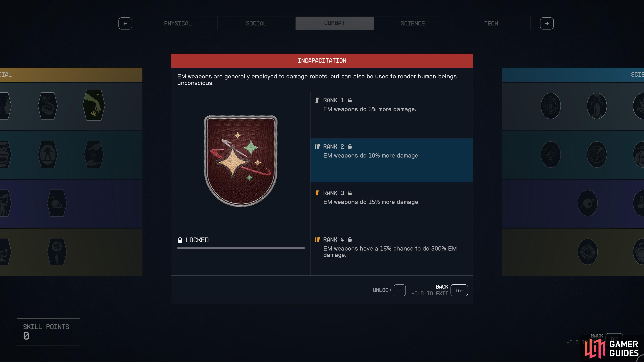644x362 pixels.
Task: Select the radar scanner skill icon in the Science panel
Action: tap(597, 154)
